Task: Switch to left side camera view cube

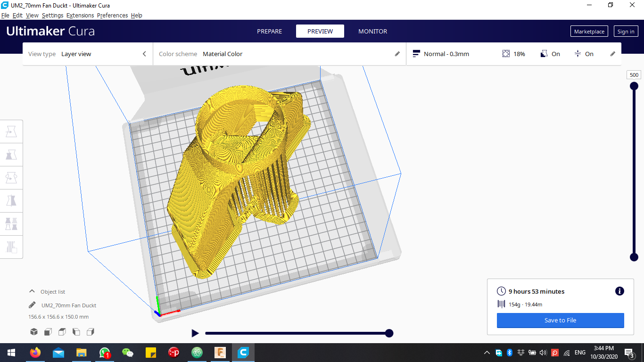Action: pyautogui.click(x=76, y=332)
